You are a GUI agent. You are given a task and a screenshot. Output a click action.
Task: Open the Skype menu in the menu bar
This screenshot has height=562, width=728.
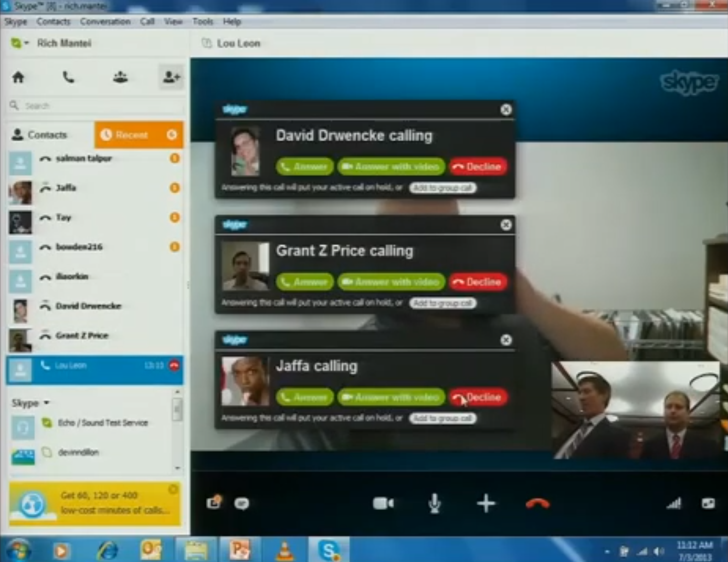[x=16, y=22]
